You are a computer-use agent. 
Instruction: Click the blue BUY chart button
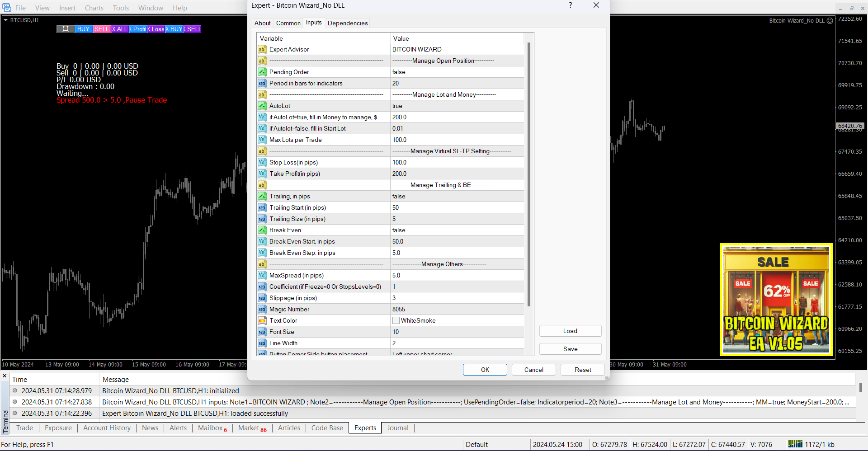pos(84,29)
